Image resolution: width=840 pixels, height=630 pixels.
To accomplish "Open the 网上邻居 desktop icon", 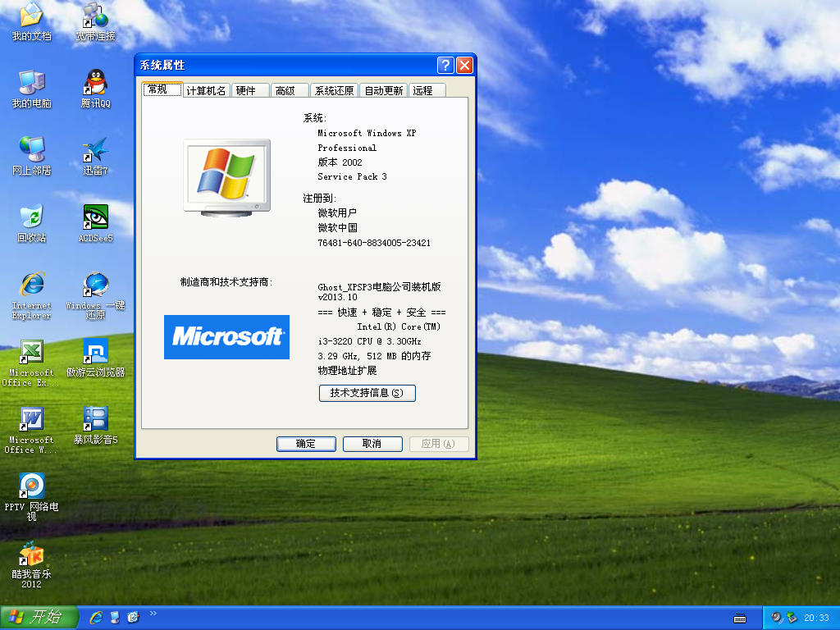I will coord(31,157).
